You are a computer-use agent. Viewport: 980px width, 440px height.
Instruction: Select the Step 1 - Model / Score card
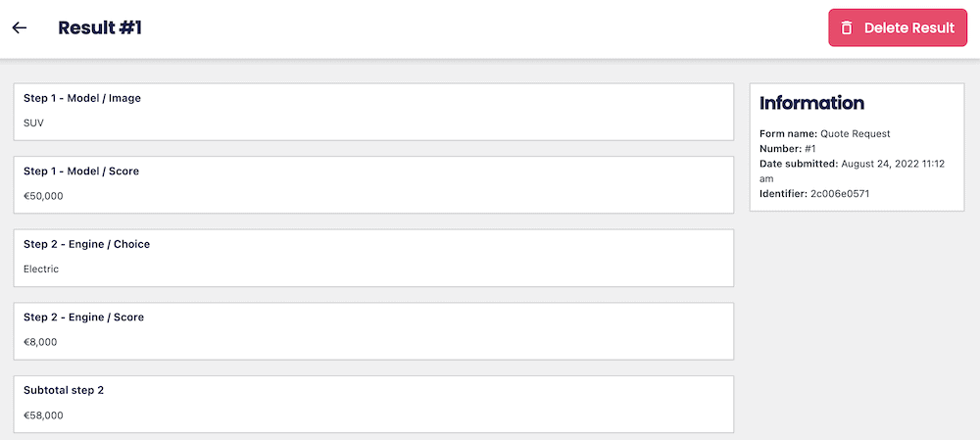click(x=373, y=185)
